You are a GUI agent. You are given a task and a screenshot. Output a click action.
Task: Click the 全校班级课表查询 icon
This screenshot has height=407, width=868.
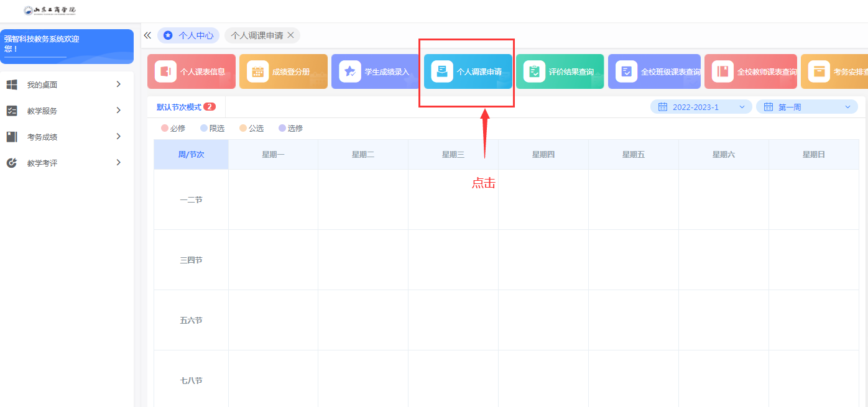(x=626, y=71)
